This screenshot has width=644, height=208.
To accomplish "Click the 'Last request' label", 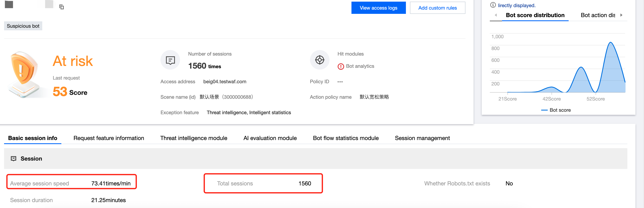I will pyautogui.click(x=66, y=78).
